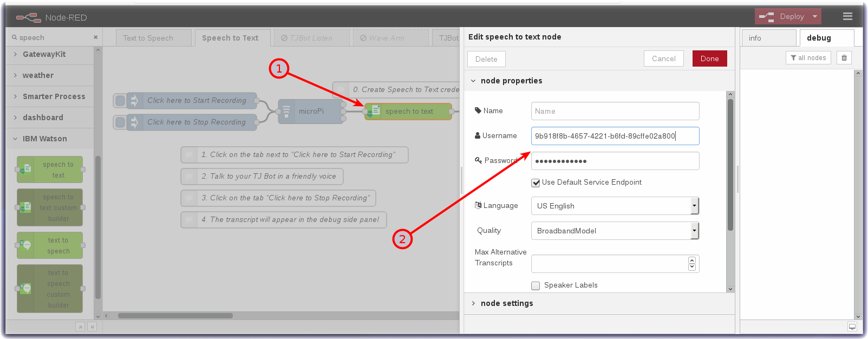Collapse all palette categories with the up chevrons
The width and height of the screenshot is (868, 339).
pos(80,327)
